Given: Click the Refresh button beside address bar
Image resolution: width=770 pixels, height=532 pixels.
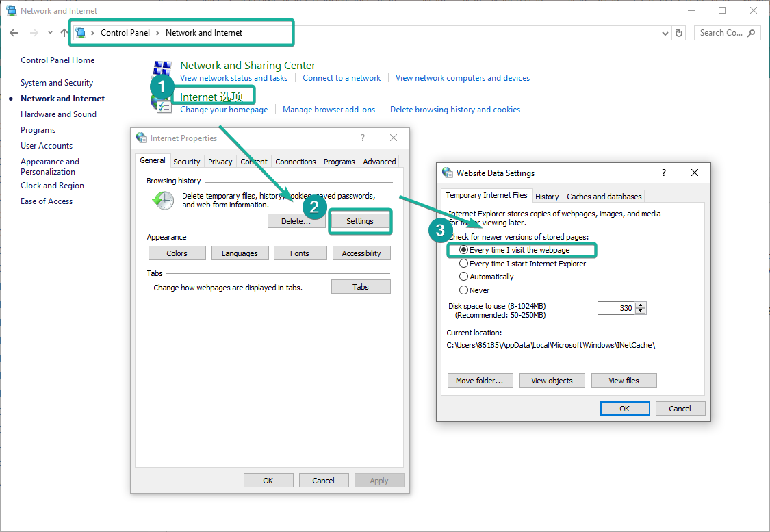Looking at the screenshot, I should click(679, 33).
